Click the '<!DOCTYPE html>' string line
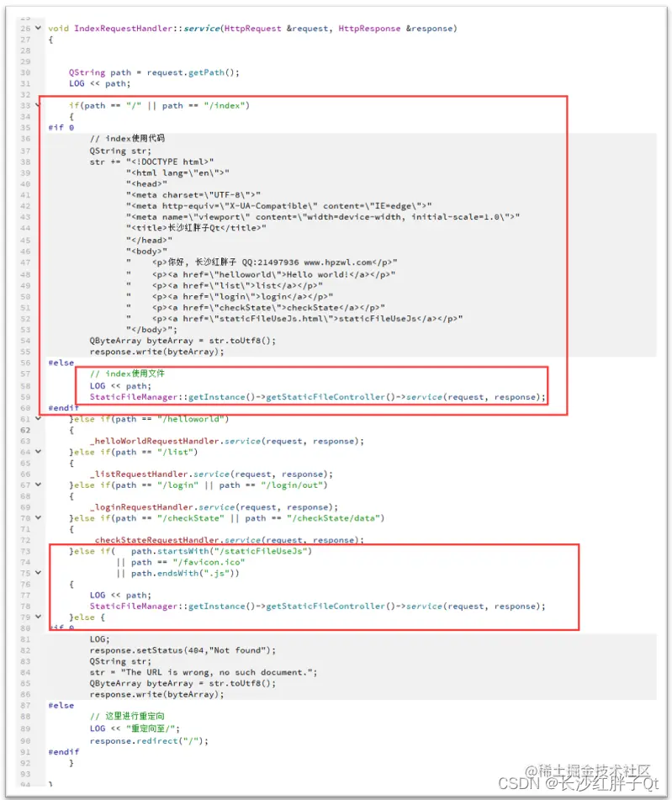Image resolution: width=672 pixels, height=800 pixels. click(170, 162)
